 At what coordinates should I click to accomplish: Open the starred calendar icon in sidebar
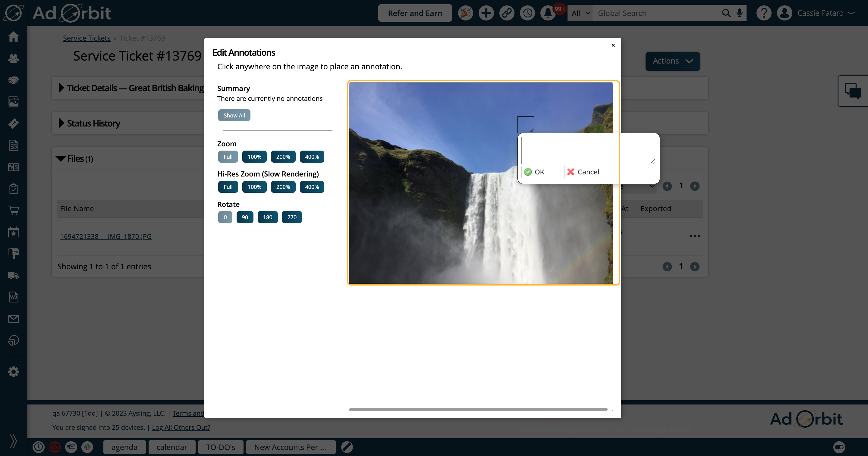(x=14, y=232)
